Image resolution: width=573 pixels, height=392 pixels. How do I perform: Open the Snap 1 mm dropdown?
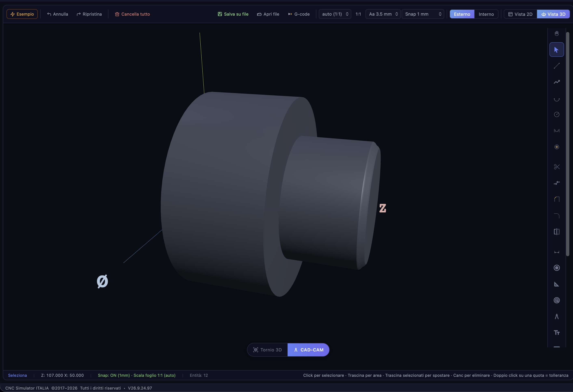tap(423, 14)
